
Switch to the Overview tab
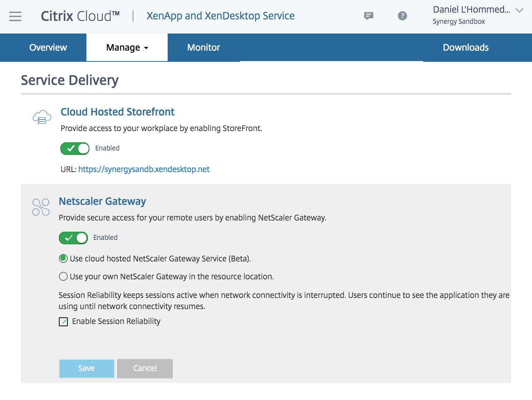point(48,48)
